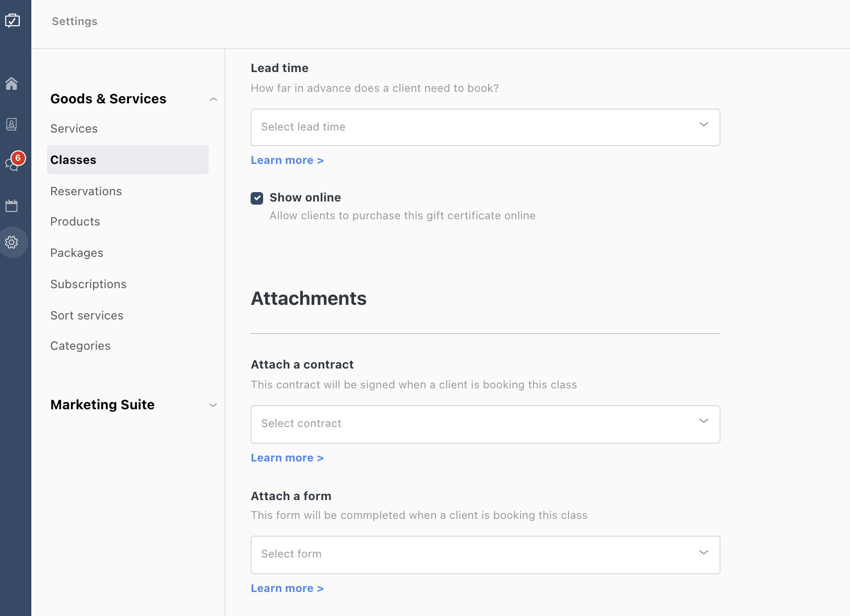The height and width of the screenshot is (616, 850).
Task: Open Services in settings menu
Action: [74, 128]
